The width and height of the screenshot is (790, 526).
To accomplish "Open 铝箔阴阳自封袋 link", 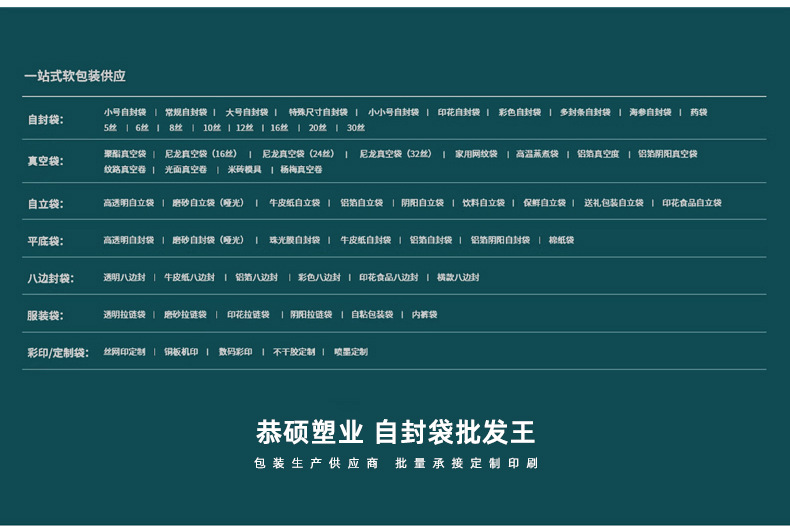I will pyautogui.click(x=500, y=240).
